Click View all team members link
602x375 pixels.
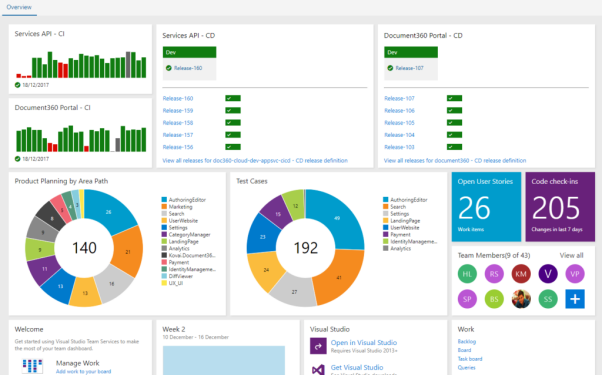click(571, 255)
